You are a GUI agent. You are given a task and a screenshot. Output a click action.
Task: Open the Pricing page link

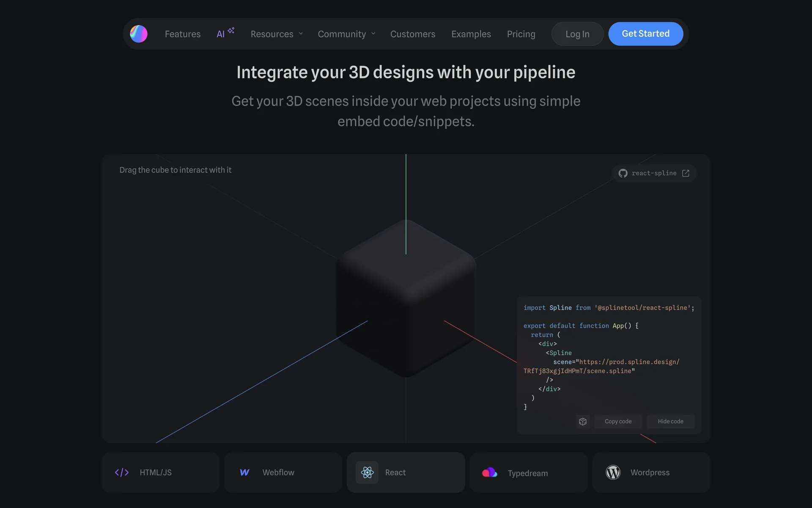tap(521, 34)
